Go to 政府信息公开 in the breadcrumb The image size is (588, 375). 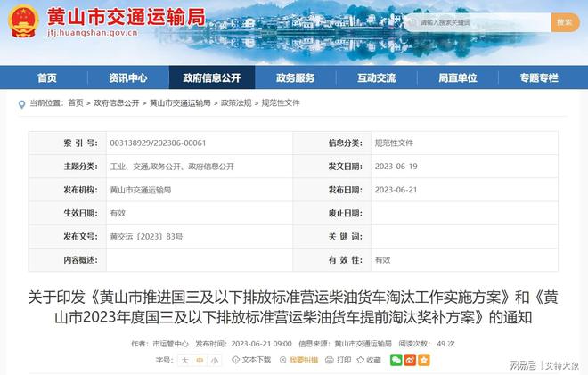[x=116, y=102]
